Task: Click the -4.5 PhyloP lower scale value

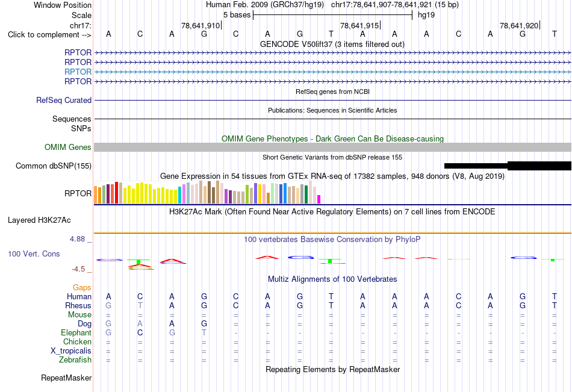Action: (x=78, y=269)
